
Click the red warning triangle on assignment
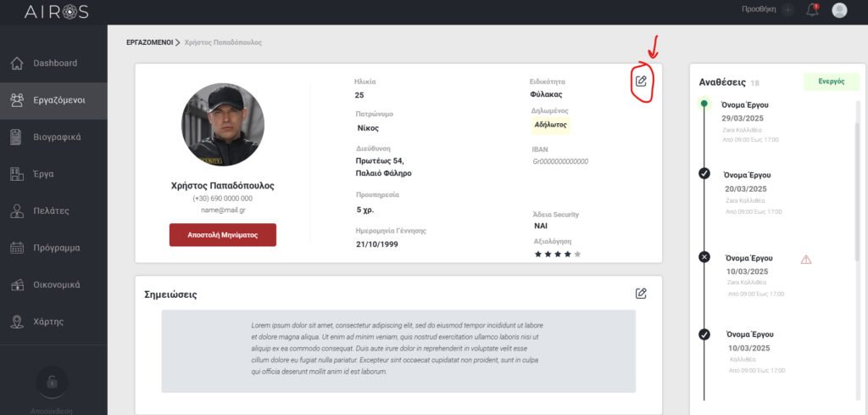[806, 259]
